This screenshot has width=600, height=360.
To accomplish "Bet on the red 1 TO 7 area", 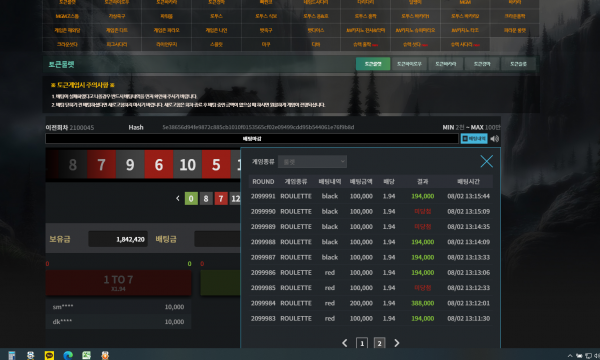I will pos(118,283).
